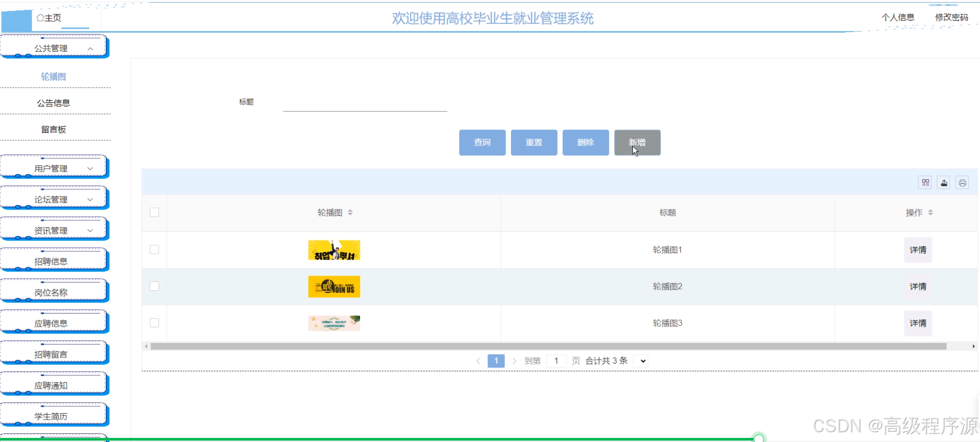Click the 新增 add button
Screen dimensions: 980x442
click(x=637, y=143)
